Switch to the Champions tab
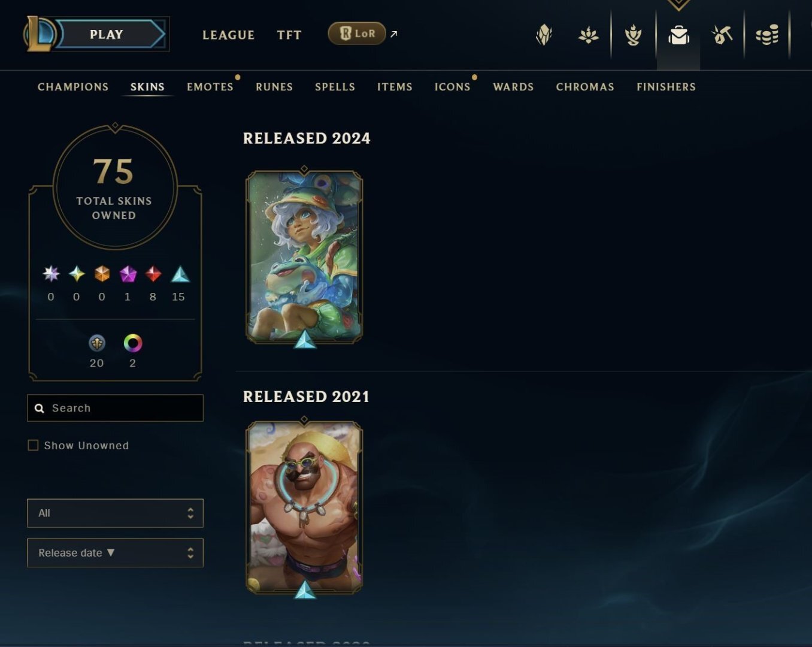 tap(73, 87)
